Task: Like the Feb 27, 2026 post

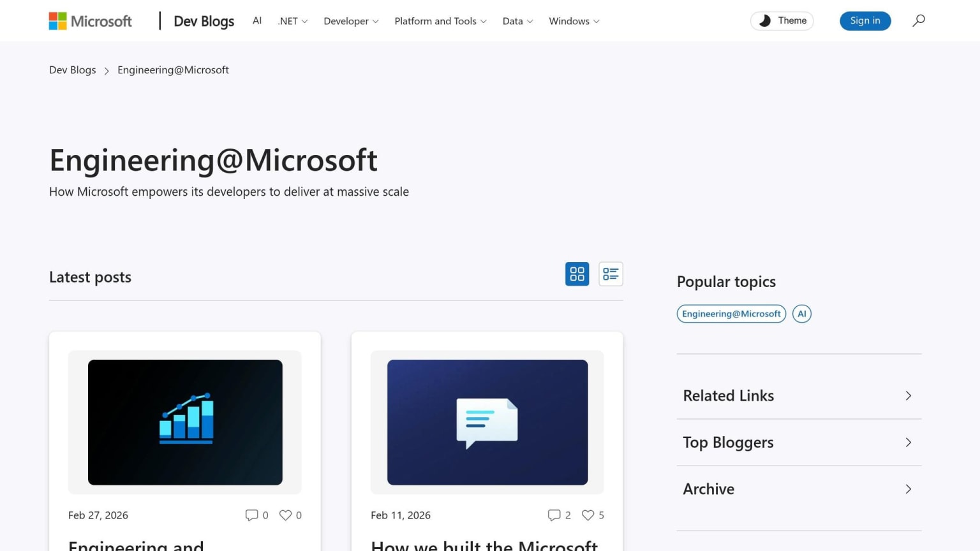Action: tap(285, 515)
